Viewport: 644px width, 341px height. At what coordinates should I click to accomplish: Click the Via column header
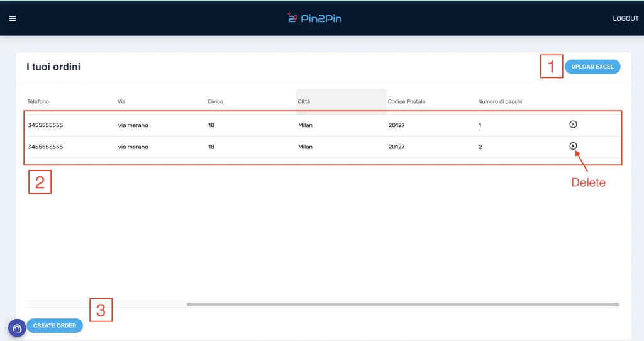point(122,101)
